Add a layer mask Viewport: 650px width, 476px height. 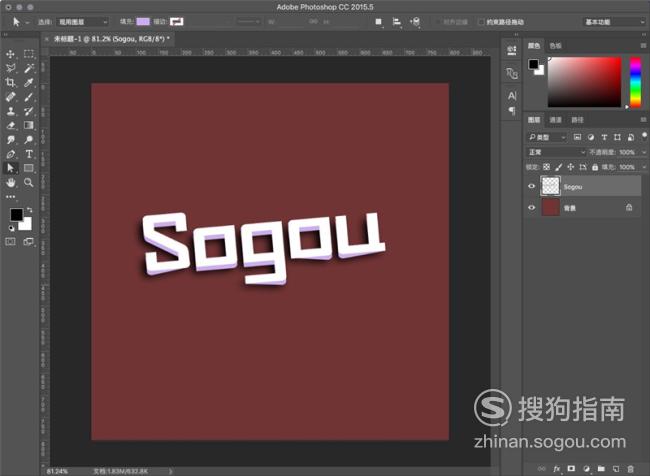[x=571, y=469]
